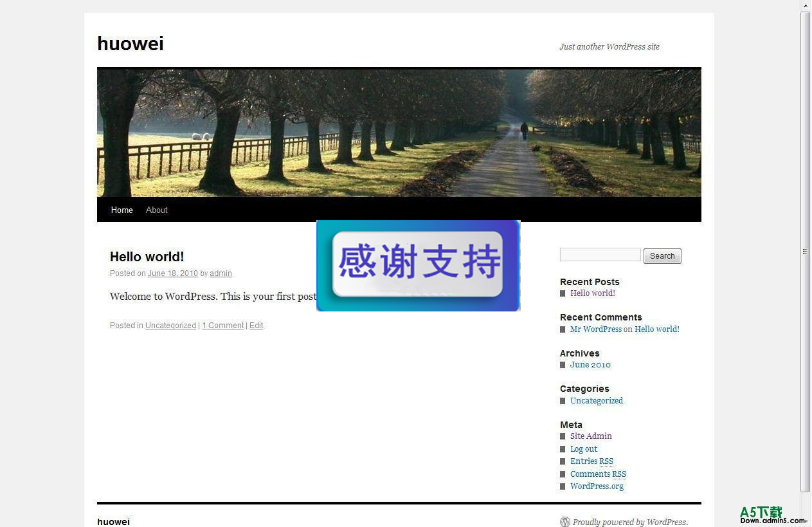812x527 pixels.
Task: Click the Log out link
Action: (584, 449)
